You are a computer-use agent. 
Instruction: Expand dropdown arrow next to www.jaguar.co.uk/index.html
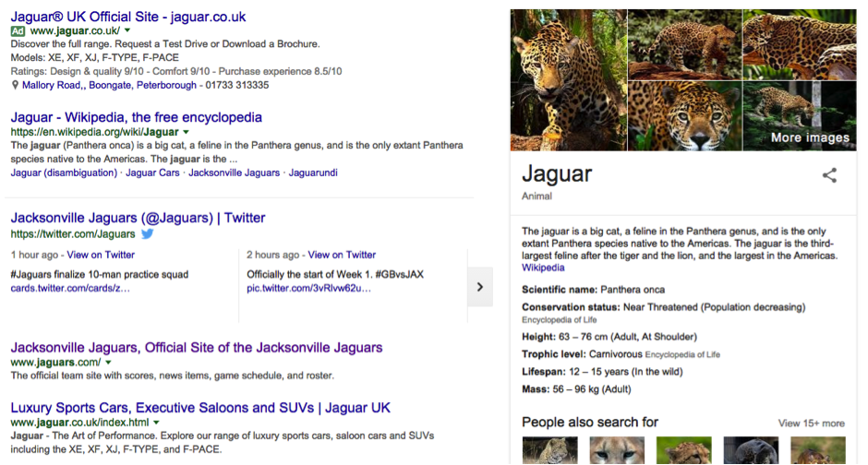tap(157, 423)
